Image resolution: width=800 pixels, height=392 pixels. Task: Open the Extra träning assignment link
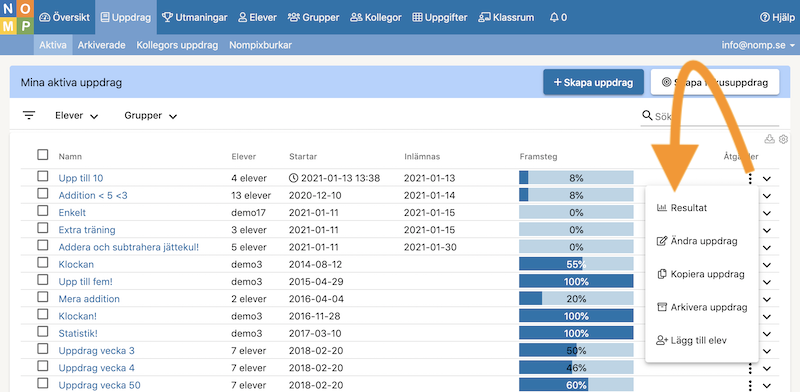tap(87, 230)
